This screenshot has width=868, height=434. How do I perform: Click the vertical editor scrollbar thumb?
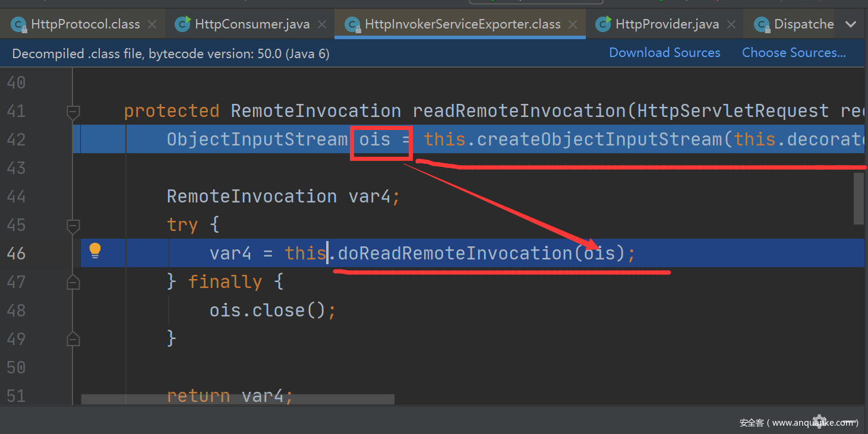(858, 198)
